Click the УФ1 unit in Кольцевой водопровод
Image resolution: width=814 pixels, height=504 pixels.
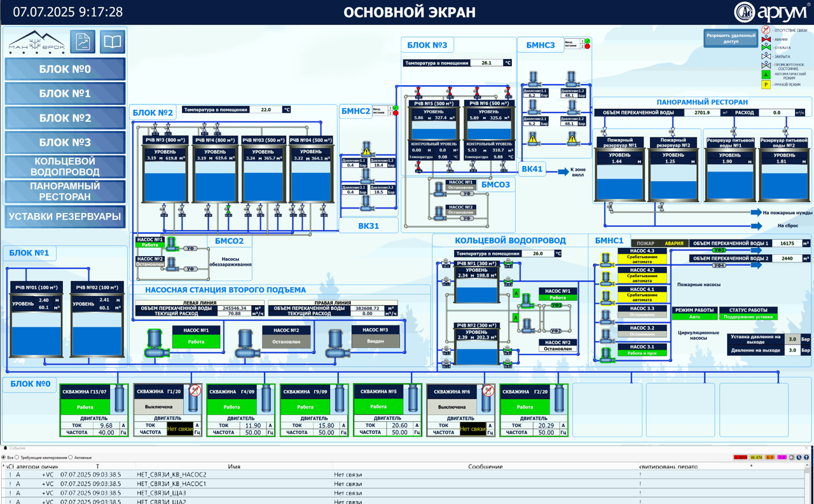(556, 306)
